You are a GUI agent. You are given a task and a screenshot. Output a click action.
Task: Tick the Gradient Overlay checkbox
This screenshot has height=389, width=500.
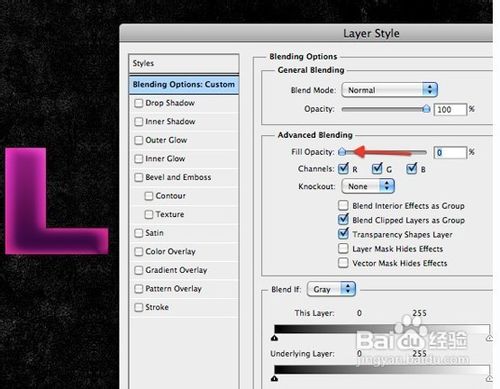(x=138, y=270)
